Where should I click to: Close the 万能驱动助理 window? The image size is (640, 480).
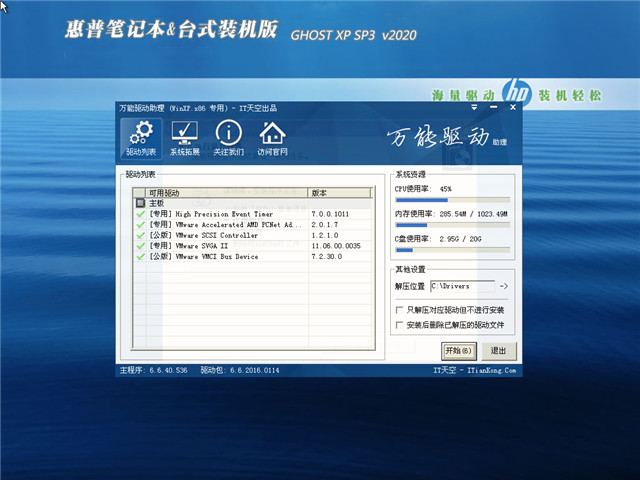coord(513,107)
